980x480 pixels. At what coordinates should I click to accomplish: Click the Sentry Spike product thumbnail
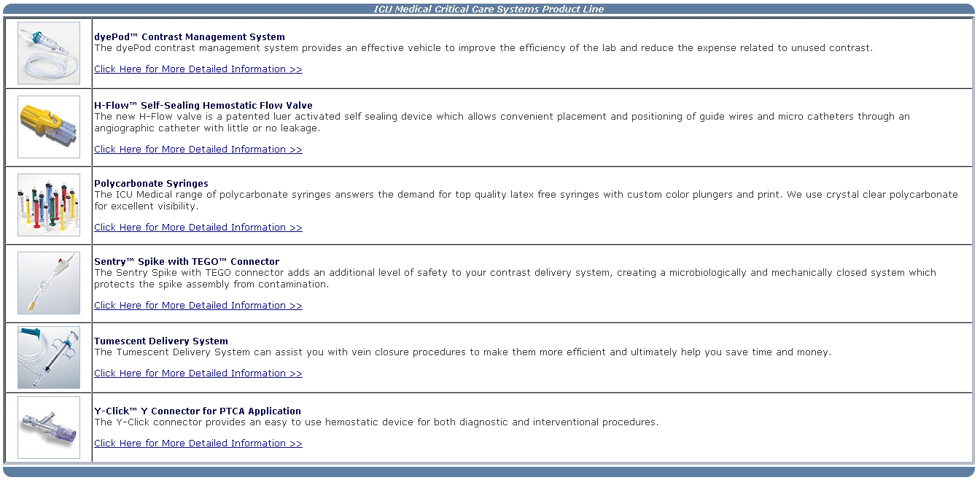coord(48,283)
